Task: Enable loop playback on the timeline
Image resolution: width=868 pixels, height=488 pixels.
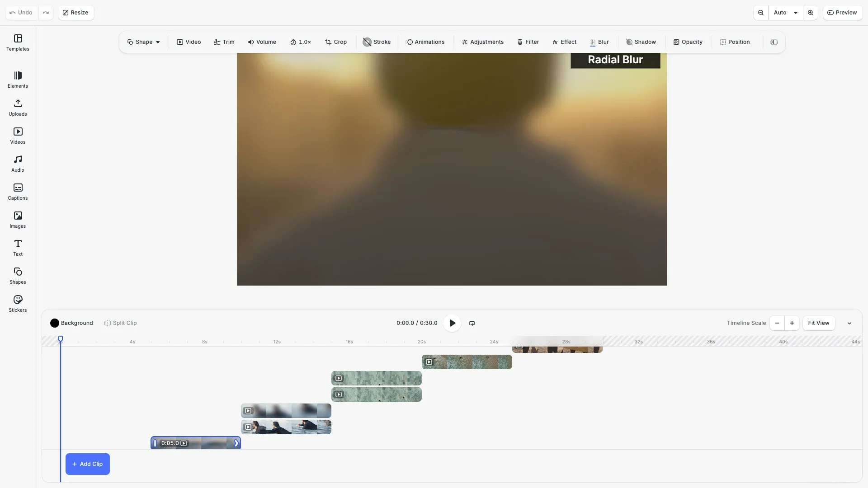Action: tap(472, 323)
